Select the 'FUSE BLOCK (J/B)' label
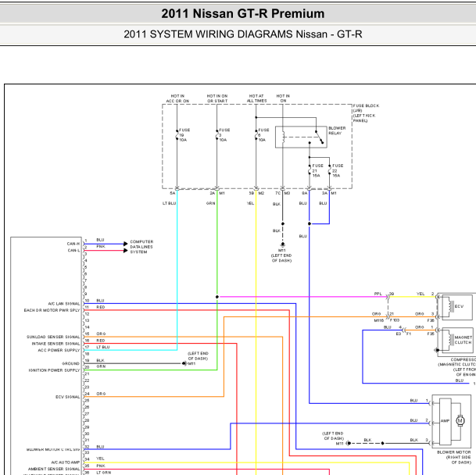 tap(366, 108)
